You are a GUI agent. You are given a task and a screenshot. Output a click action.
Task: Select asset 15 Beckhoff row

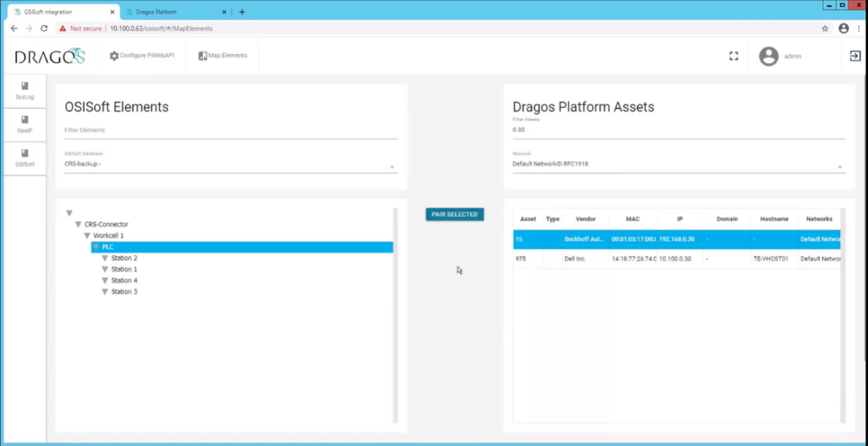[x=677, y=239]
